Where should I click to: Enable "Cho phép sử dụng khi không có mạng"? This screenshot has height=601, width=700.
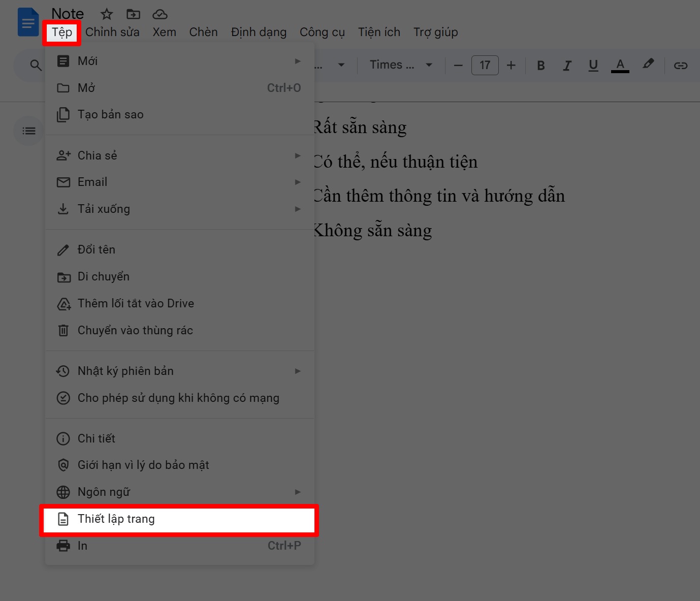178,398
